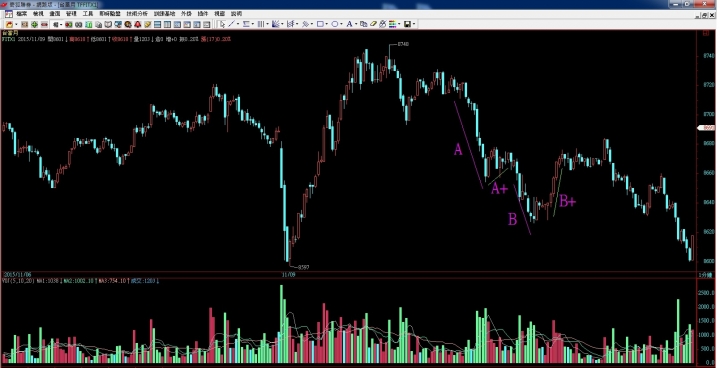Image resolution: width=720 pixels, height=368 pixels.
Task: Expand the vertical lines tool dropdown
Action: [x=268, y=24]
